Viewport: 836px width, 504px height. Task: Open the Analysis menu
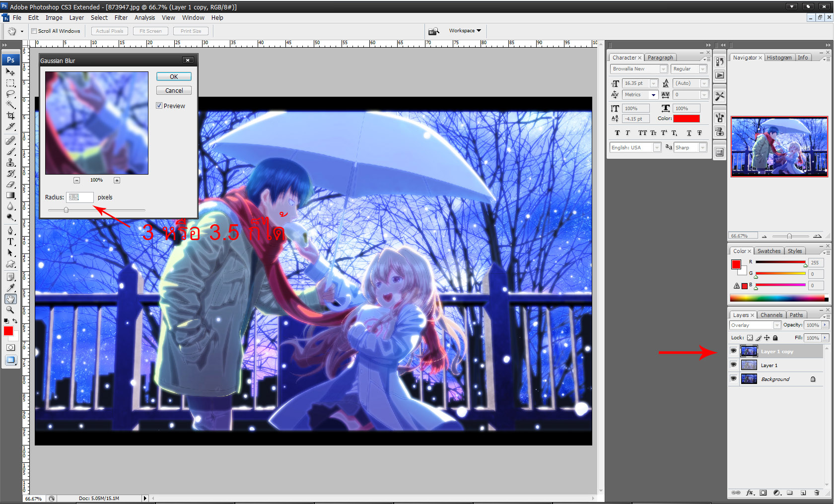coord(144,17)
